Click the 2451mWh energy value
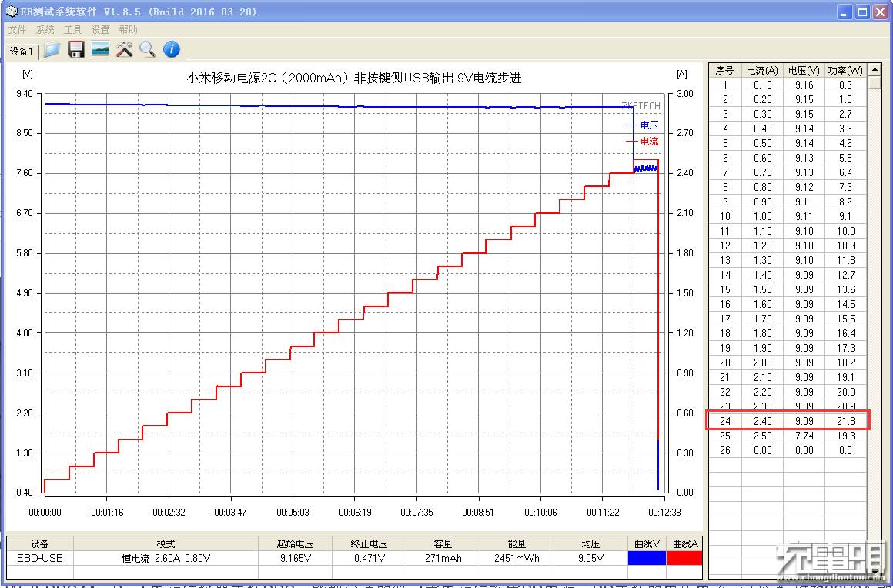The width and height of the screenshot is (893, 588). [x=517, y=559]
